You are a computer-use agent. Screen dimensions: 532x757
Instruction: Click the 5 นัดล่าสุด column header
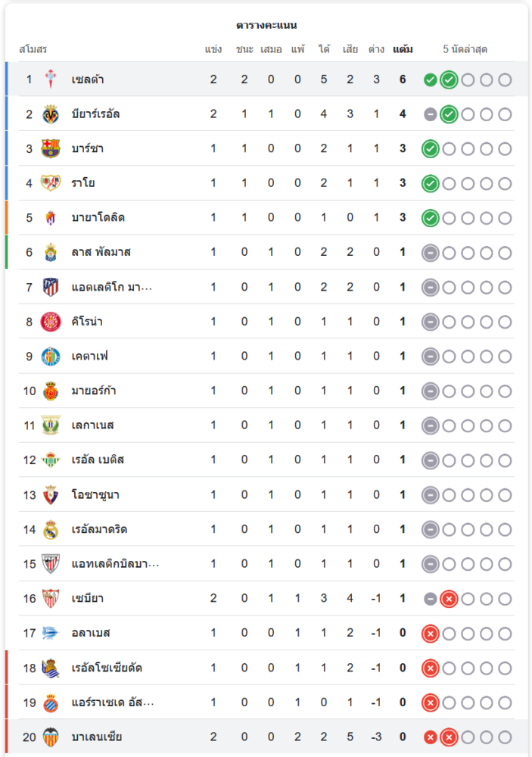[465, 49]
